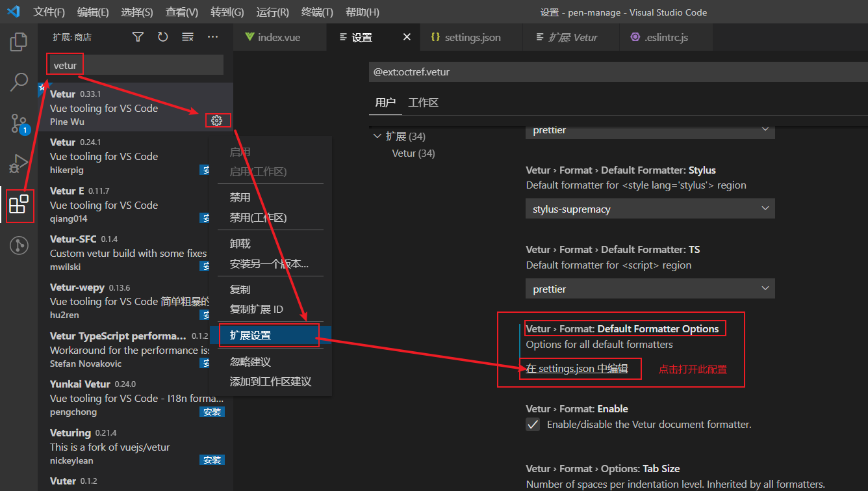This screenshot has height=491, width=868.
Task: Install the Veturing extension
Action: point(212,460)
